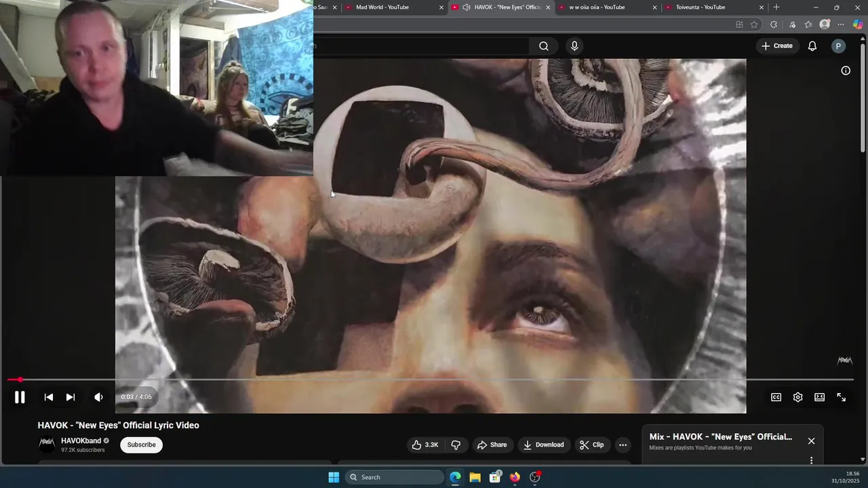Viewport: 868px width, 488px height.
Task: Skip to the next video
Action: tap(71, 397)
